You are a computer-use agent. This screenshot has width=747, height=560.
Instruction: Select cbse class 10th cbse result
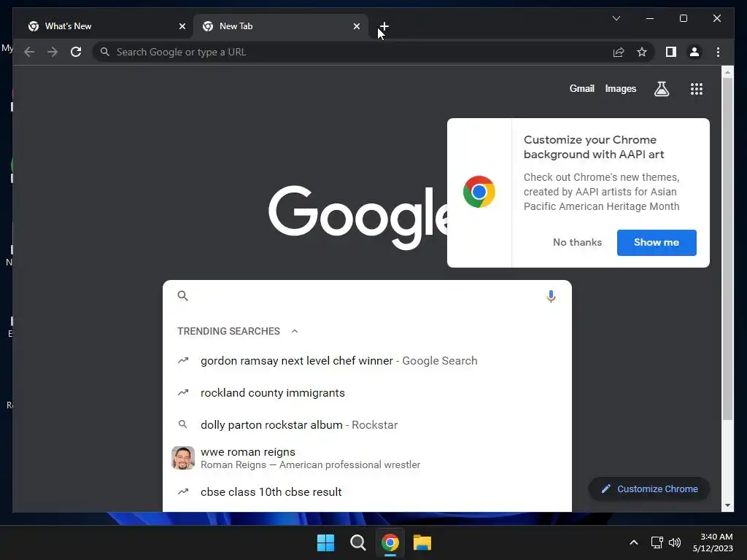pyautogui.click(x=367, y=492)
